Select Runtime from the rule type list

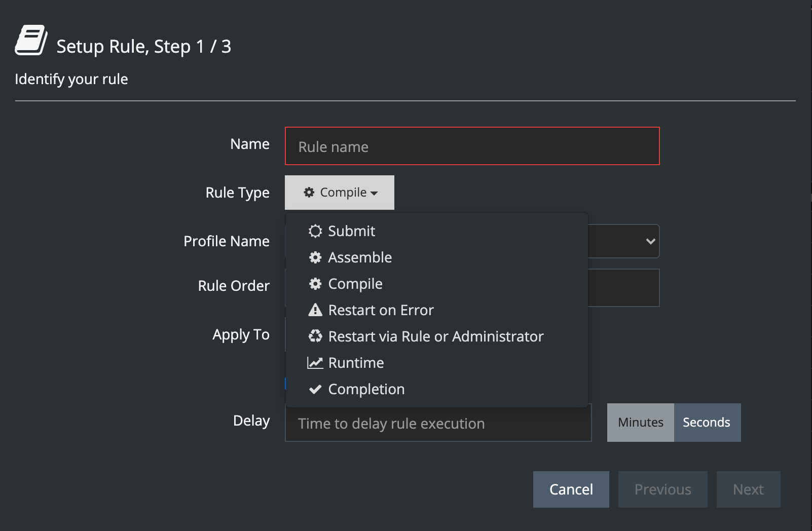coord(356,363)
